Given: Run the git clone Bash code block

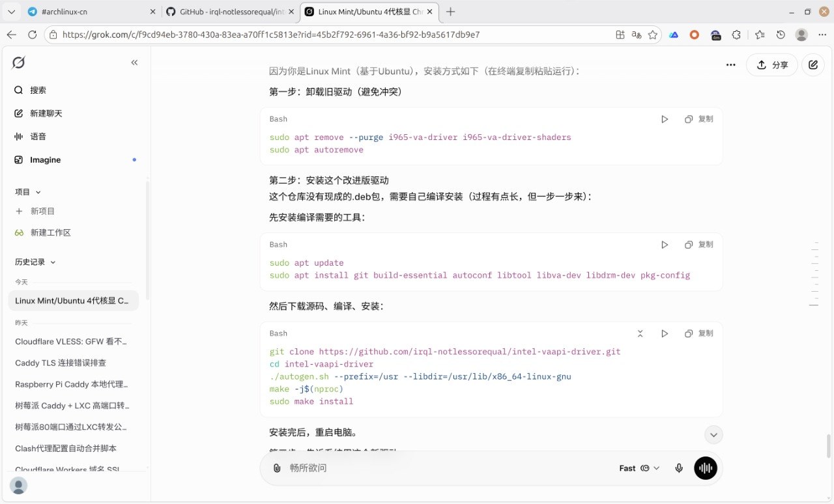Looking at the screenshot, I should pyautogui.click(x=665, y=333).
